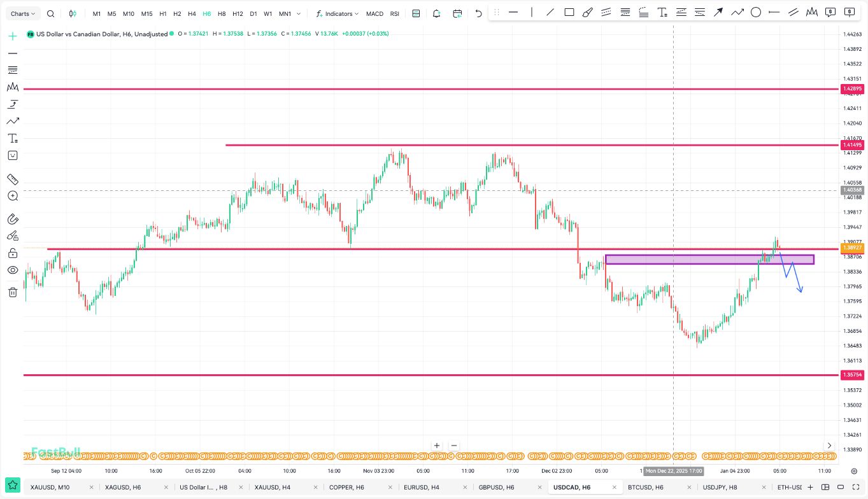Open the BTCUSD, H6 tab
The width and height of the screenshot is (868, 499).
645,487
